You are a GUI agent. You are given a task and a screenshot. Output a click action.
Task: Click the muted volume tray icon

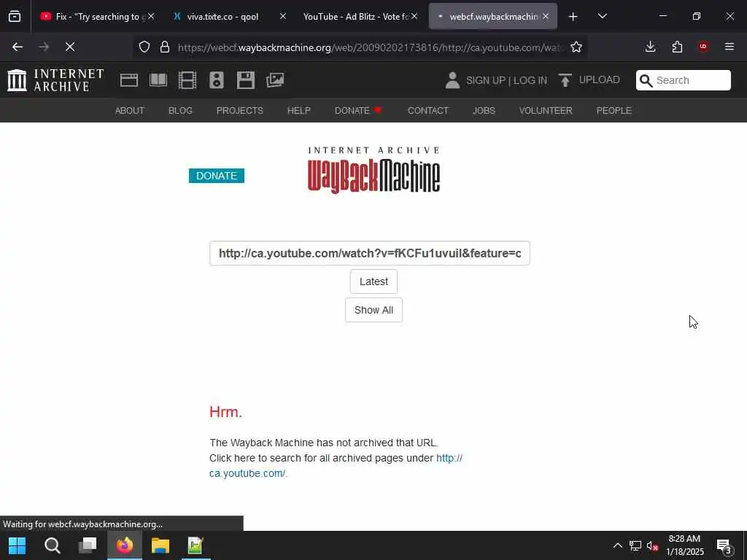653,545
